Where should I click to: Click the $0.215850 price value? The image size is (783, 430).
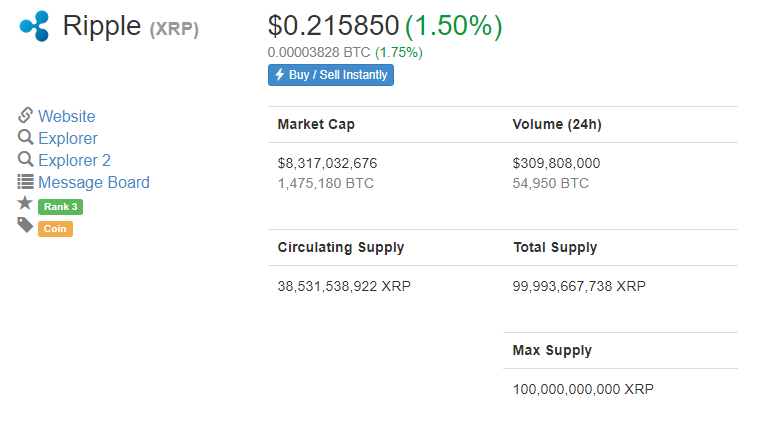pyautogui.click(x=333, y=26)
